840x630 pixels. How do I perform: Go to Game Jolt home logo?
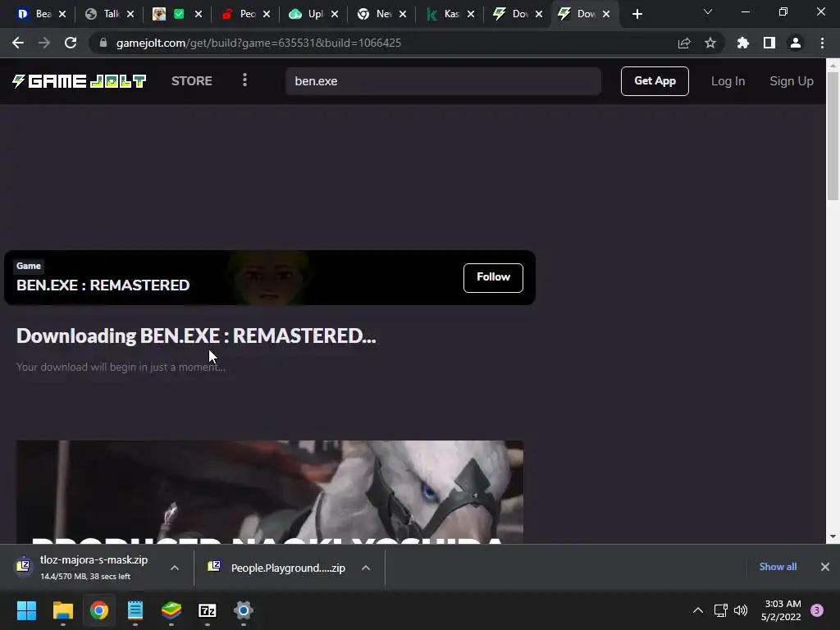pyautogui.click(x=80, y=81)
